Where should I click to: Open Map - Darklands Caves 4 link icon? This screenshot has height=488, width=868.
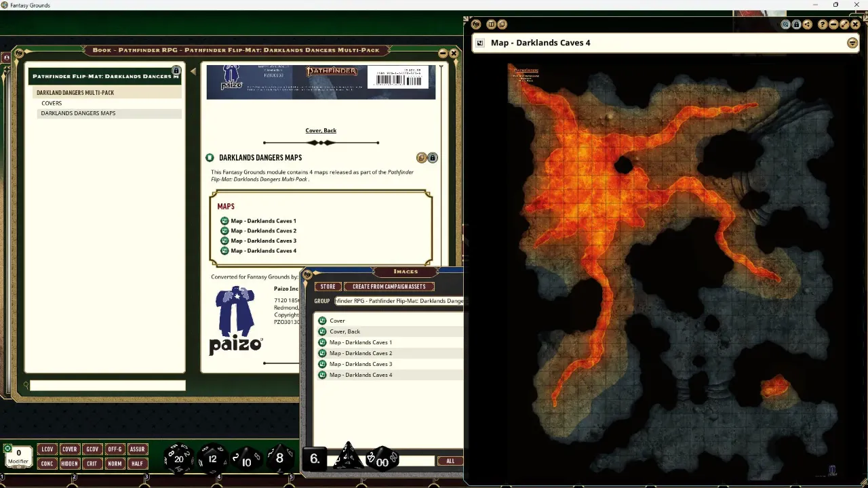224,251
